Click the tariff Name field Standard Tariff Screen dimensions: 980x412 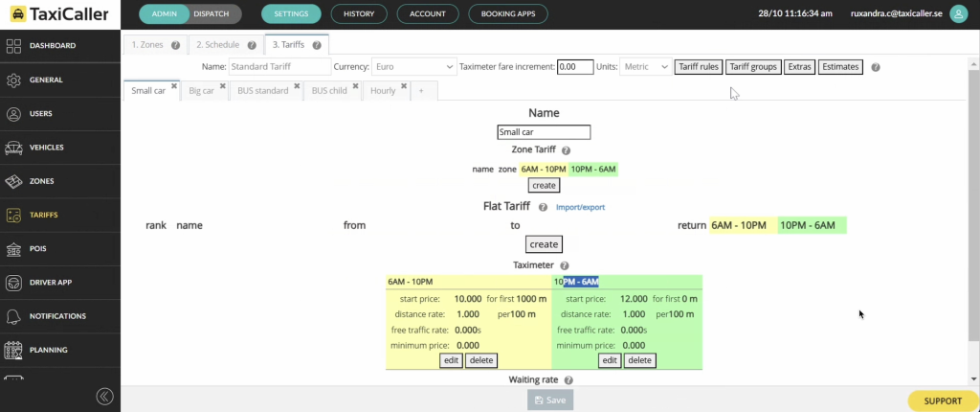click(279, 67)
